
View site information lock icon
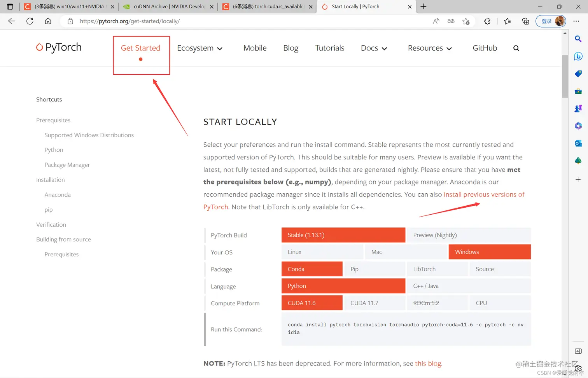(70, 21)
